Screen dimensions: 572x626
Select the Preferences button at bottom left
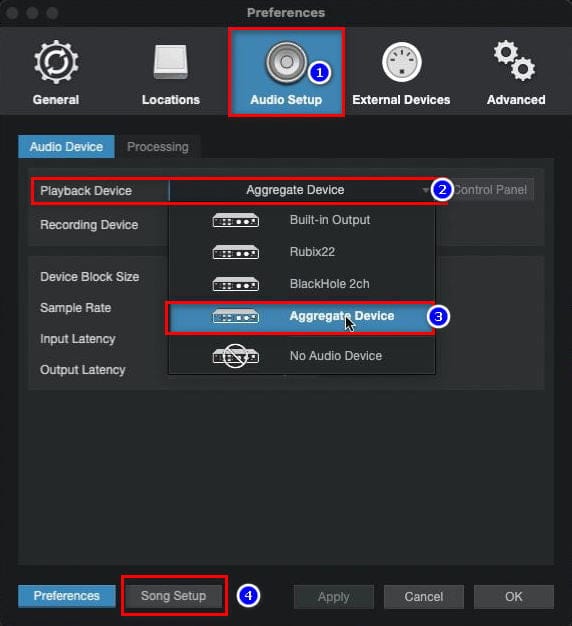click(67, 596)
